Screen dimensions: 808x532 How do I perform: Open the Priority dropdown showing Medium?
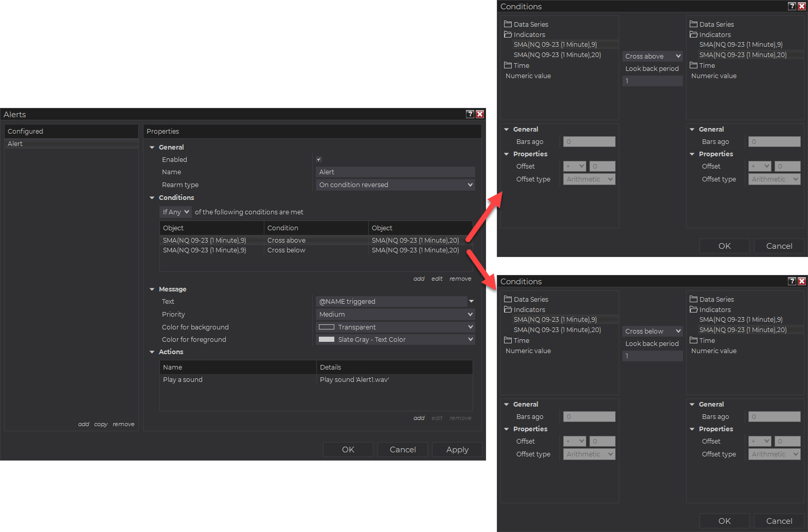click(x=395, y=314)
